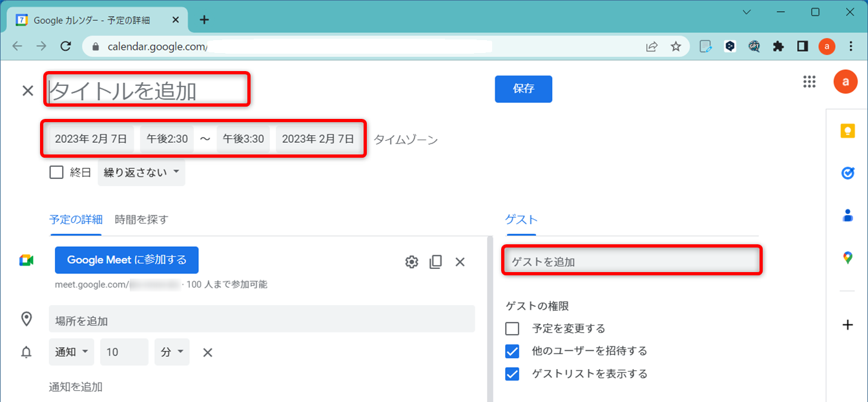This screenshot has width=868, height=402.
Task: Open Google Maps in the side panel
Action: point(847,258)
